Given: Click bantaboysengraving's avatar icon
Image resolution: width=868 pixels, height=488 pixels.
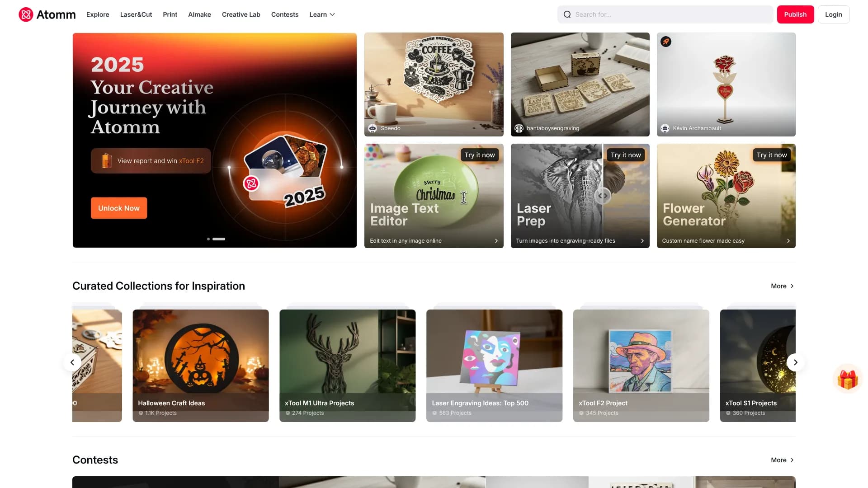Looking at the screenshot, I should (x=519, y=128).
